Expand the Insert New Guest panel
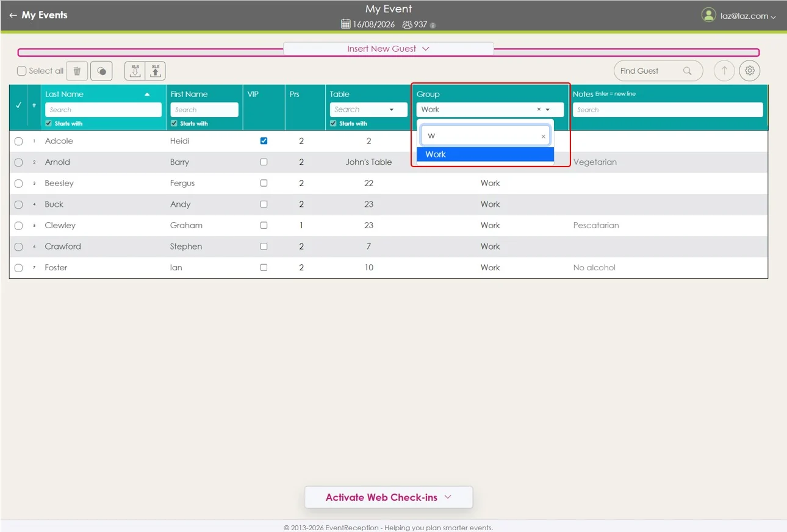 point(388,49)
